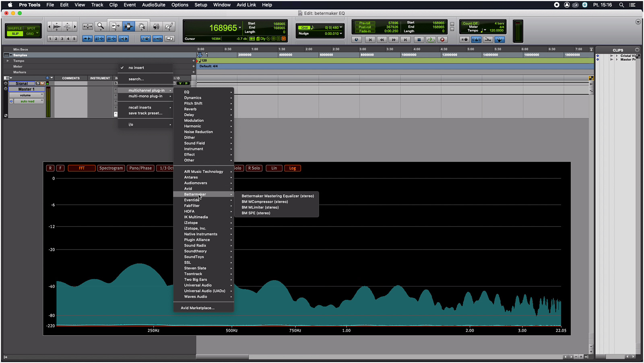This screenshot has height=363, width=644.
Task: Select the Master 1 track name
Action: coord(27,89)
